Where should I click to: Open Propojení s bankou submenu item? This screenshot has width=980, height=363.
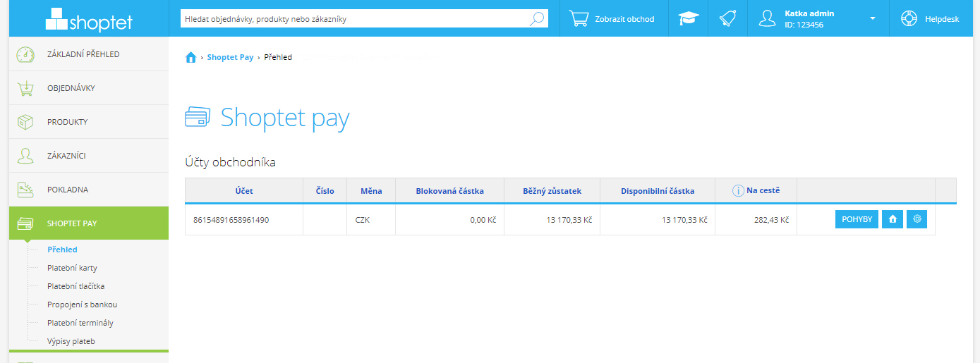(x=82, y=304)
